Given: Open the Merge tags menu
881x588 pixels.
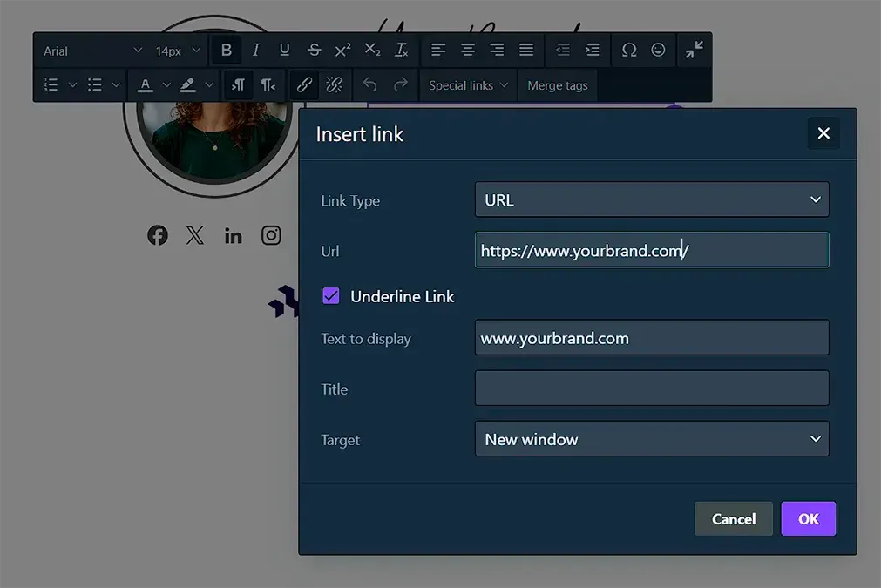Looking at the screenshot, I should pos(557,85).
